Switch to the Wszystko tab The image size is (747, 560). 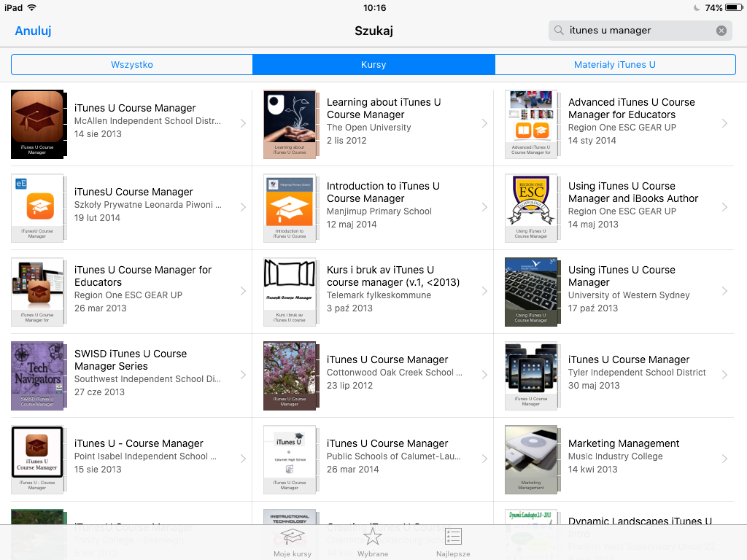point(132,64)
